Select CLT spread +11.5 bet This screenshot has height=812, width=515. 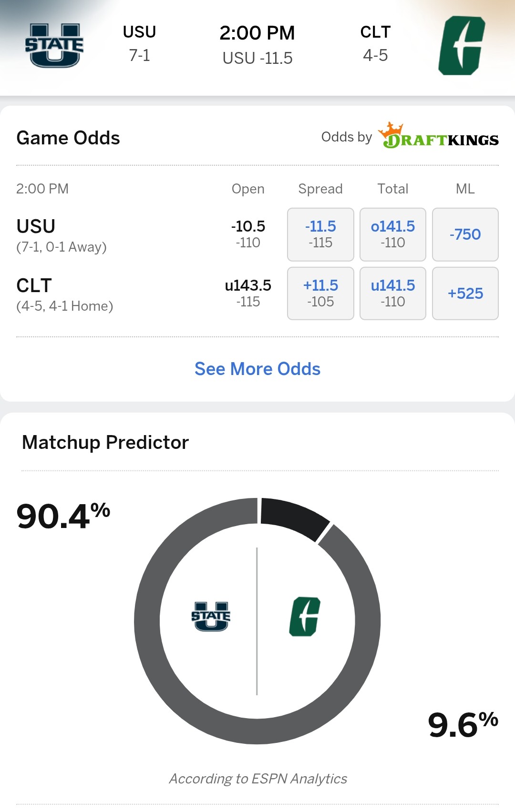pyautogui.click(x=320, y=294)
